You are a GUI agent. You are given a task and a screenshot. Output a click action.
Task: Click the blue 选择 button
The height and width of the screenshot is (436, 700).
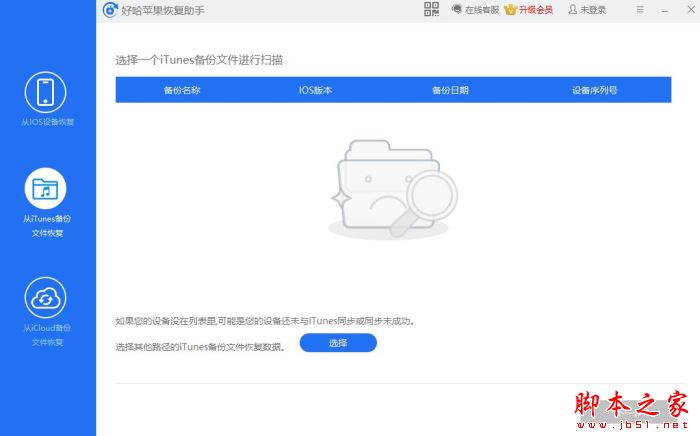[x=338, y=343]
